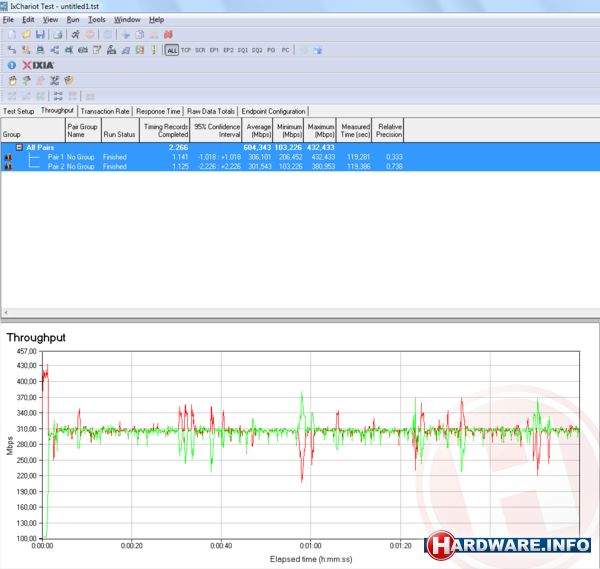Click the Pair Group Name column header

click(x=83, y=130)
